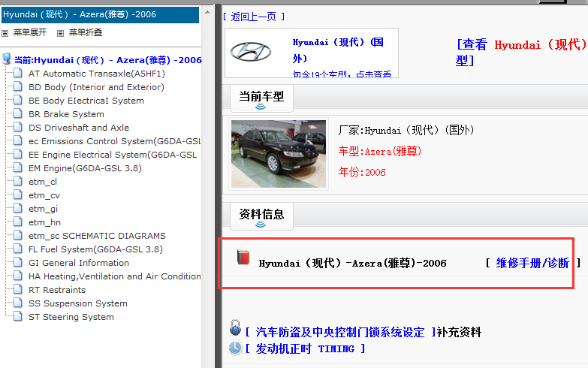This screenshot has width=588, height=368.
Task: Select RT Restraints entry
Action: [57, 290]
